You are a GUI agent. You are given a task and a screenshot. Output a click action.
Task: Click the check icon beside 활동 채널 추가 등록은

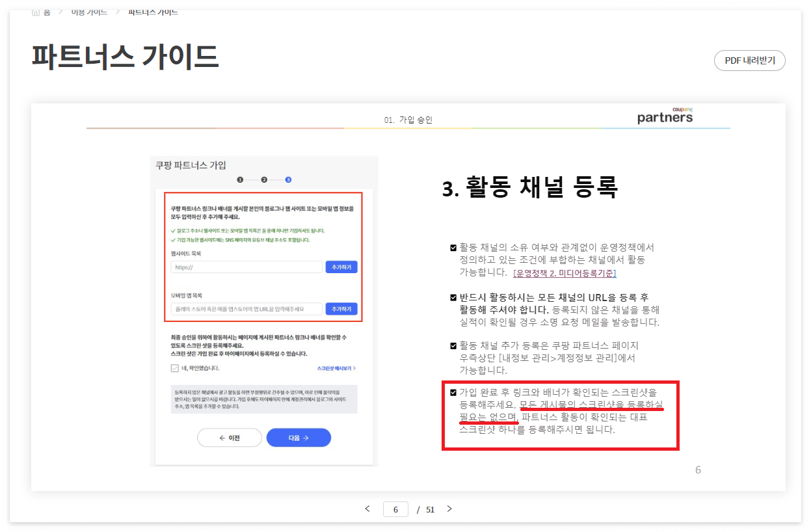(x=453, y=345)
